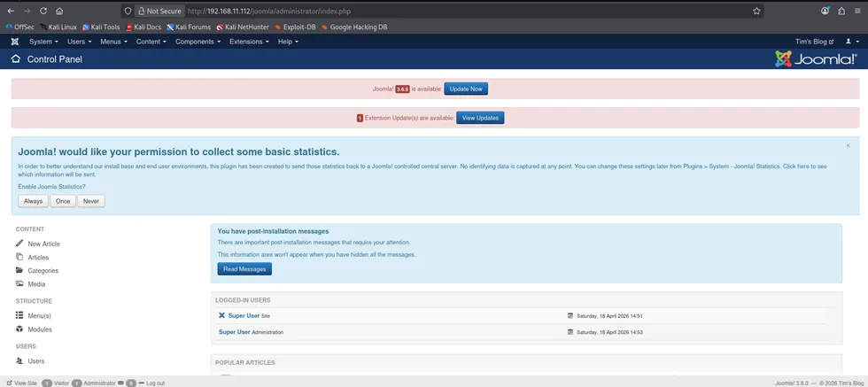This screenshot has width=868, height=387.
Task: Open the Users dropdown menu in the top bar
Action: click(79, 42)
